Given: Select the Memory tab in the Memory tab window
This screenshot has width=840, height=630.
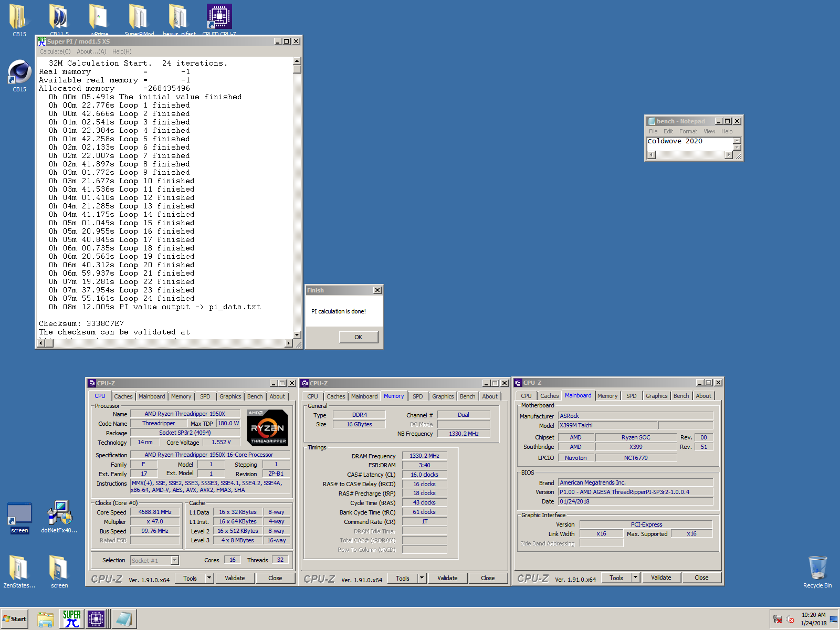Looking at the screenshot, I should click(394, 396).
